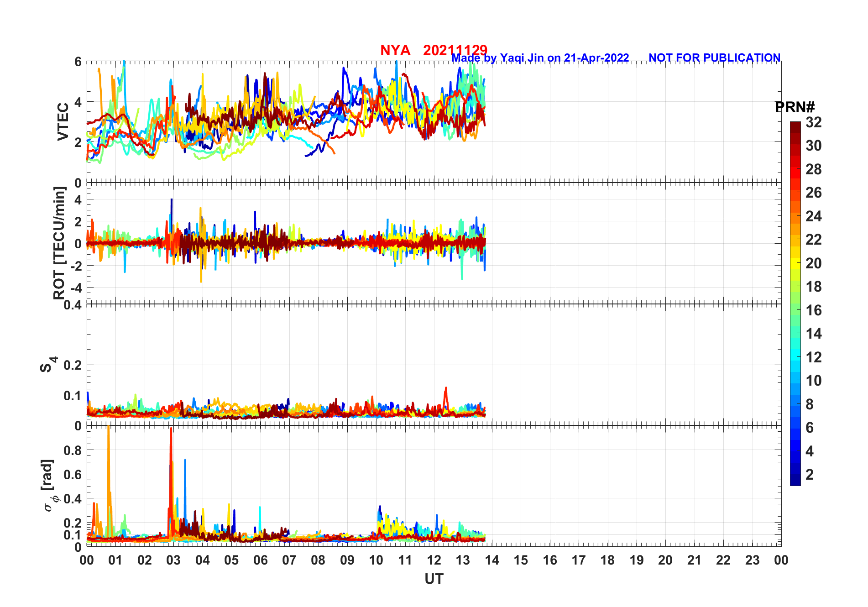
Task: Click the "32" label on the PRN colorbar
Action: click(814, 122)
